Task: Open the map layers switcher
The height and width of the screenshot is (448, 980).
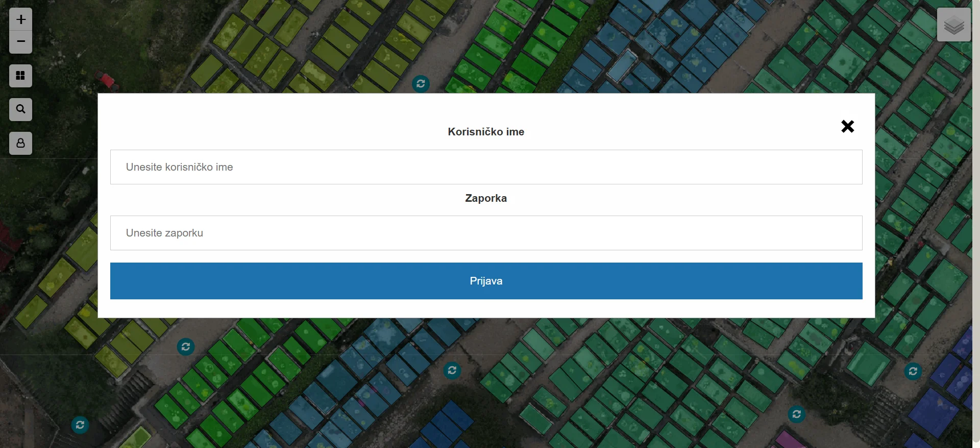Action: [x=953, y=25]
